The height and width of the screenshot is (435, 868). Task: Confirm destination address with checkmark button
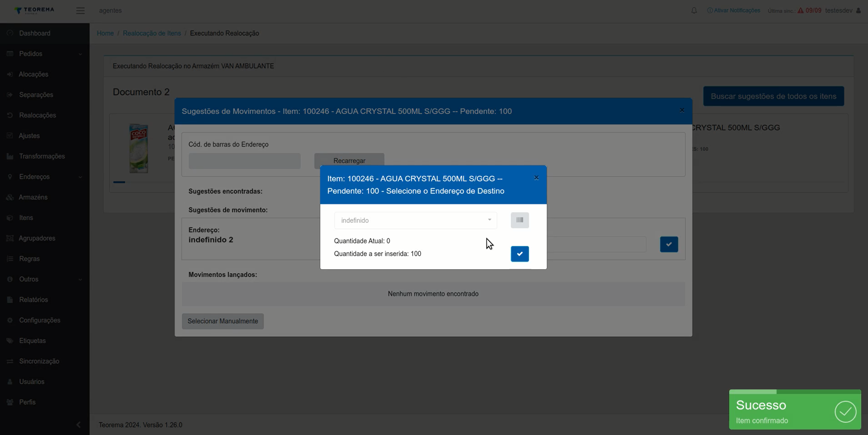(x=519, y=254)
